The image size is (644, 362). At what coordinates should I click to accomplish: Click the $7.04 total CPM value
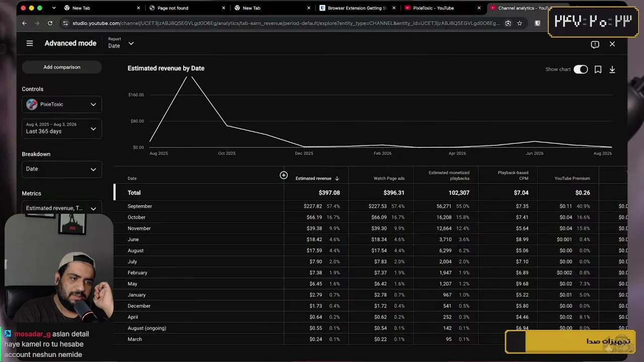pyautogui.click(x=521, y=193)
